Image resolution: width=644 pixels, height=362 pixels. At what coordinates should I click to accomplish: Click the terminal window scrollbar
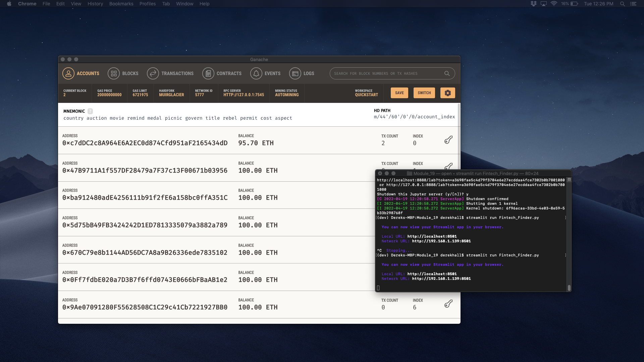[569, 288]
